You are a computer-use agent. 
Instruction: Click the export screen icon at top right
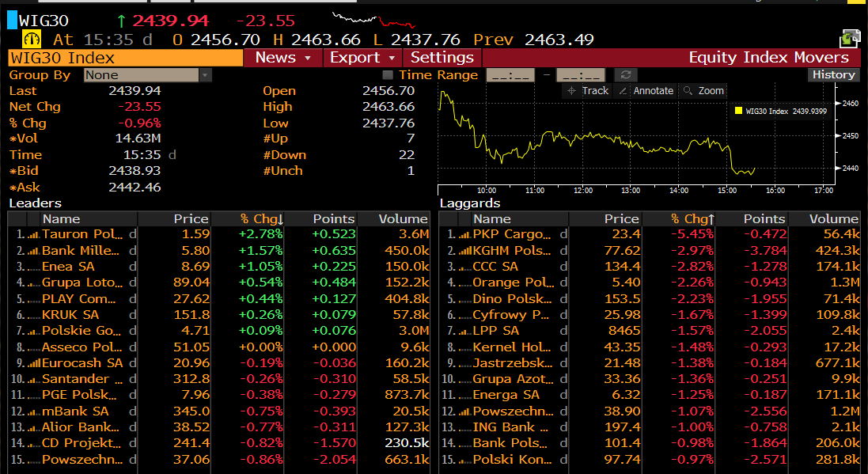coord(850,39)
